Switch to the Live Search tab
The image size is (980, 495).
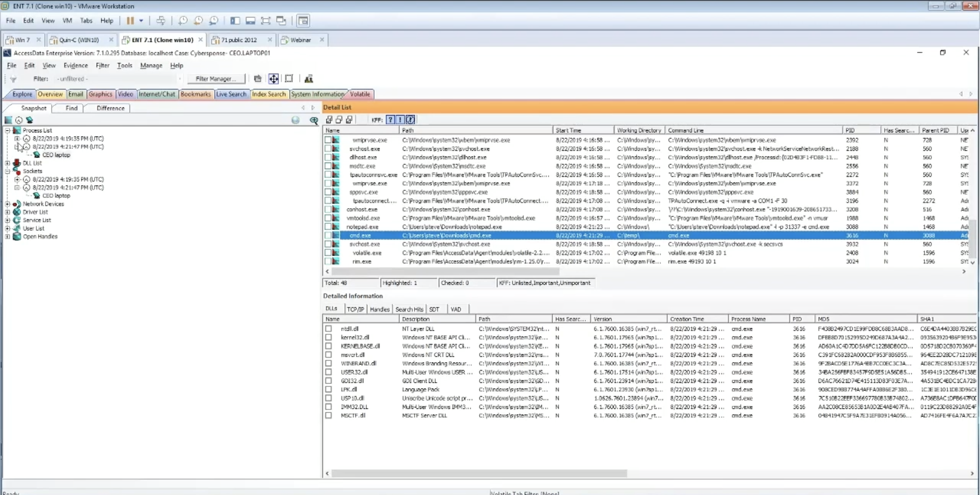pos(231,94)
